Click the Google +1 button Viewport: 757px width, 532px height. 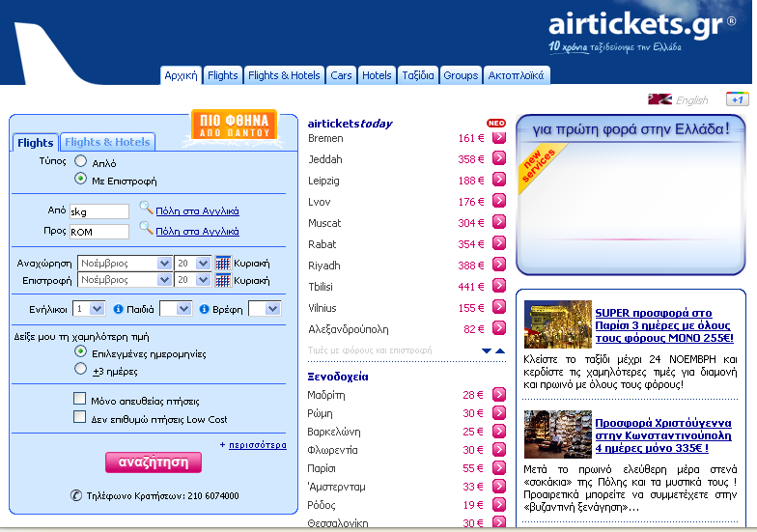click(738, 99)
